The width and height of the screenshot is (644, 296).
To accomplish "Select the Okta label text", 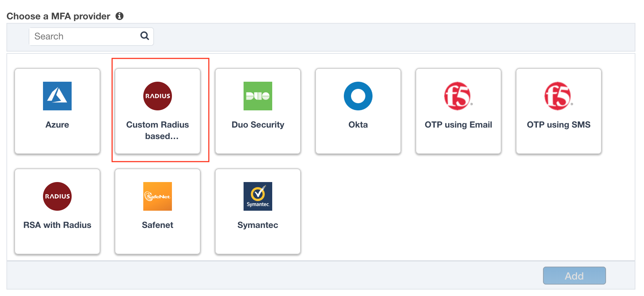I will (358, 125).
